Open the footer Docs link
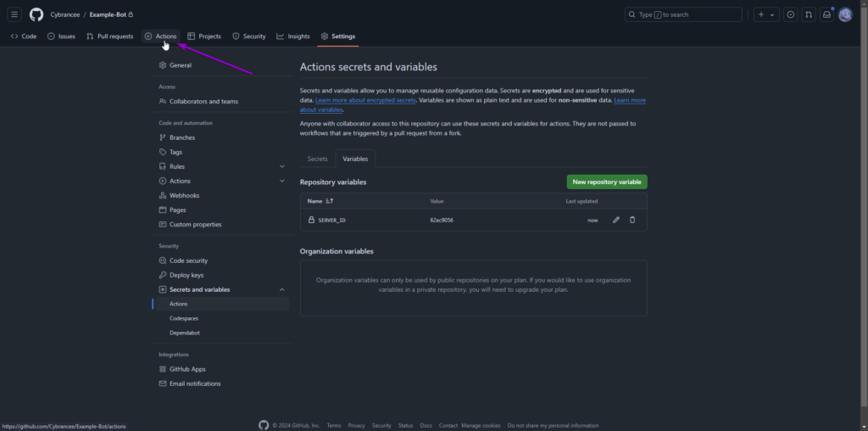 click(x=426, y=425)
